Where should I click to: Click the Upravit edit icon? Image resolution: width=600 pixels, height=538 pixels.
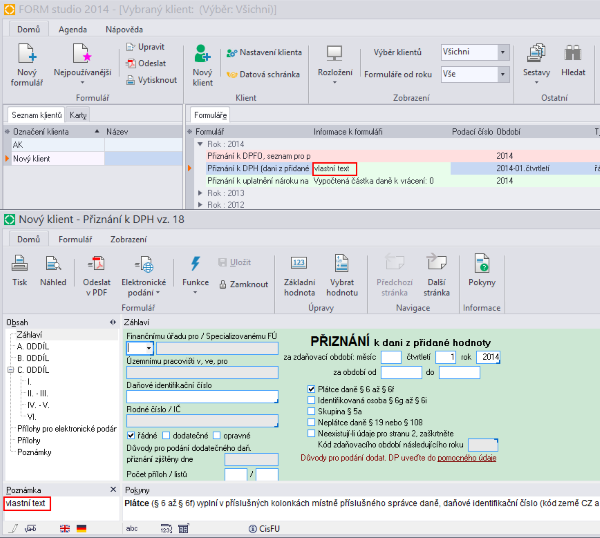pos(130,47)
